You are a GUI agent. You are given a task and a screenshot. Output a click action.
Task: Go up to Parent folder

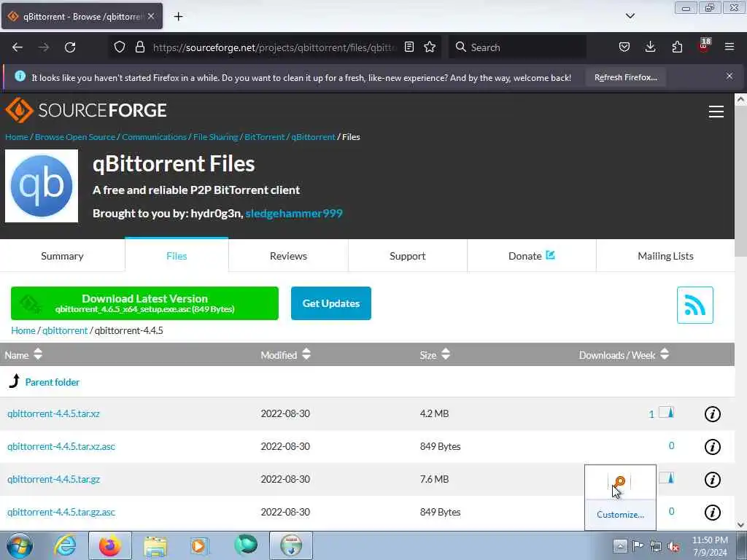point(52,382)
